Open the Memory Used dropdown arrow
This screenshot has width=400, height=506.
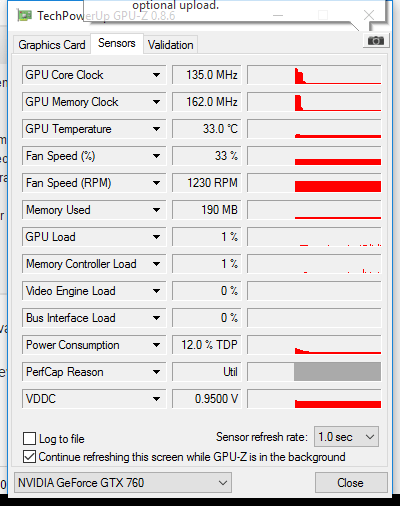156,210
